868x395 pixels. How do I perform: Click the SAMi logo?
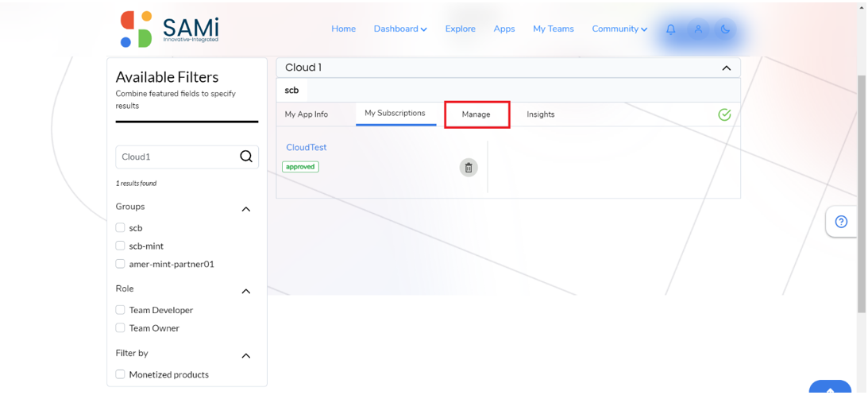point(169,29)
